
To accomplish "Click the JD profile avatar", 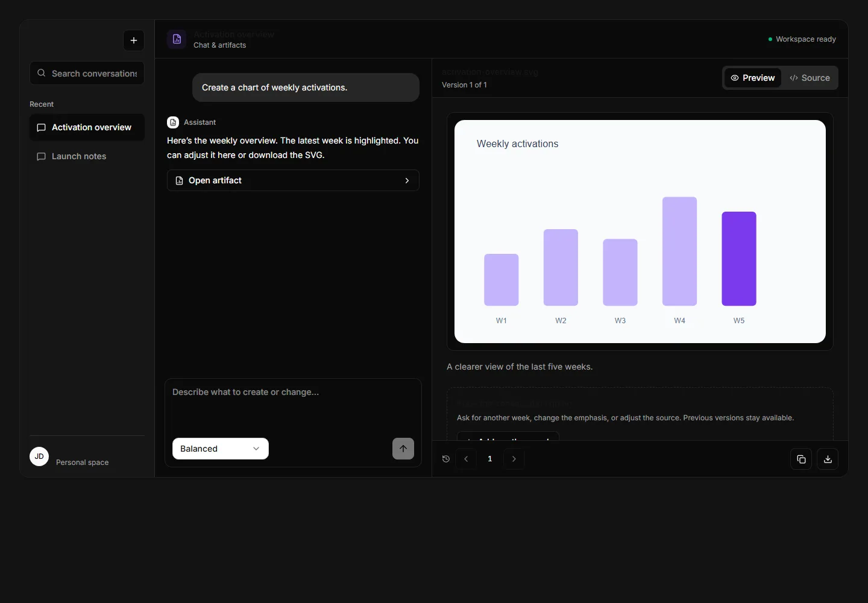I will (x=39, y=456).
